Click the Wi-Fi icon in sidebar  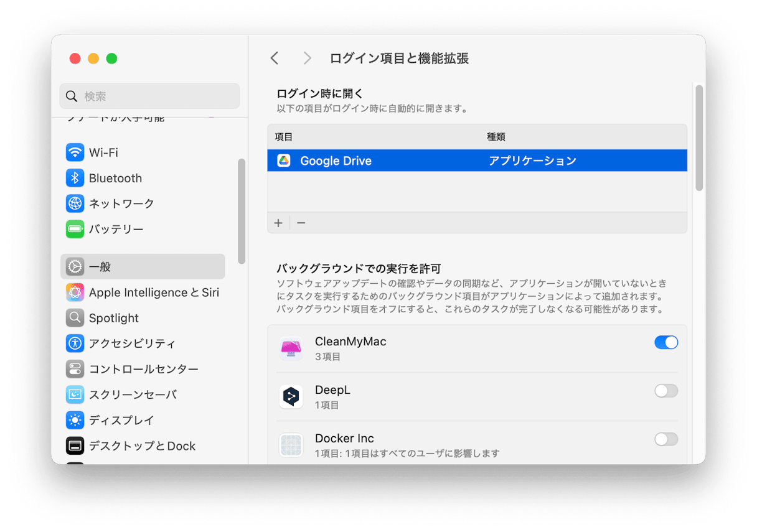pos(75,152)
